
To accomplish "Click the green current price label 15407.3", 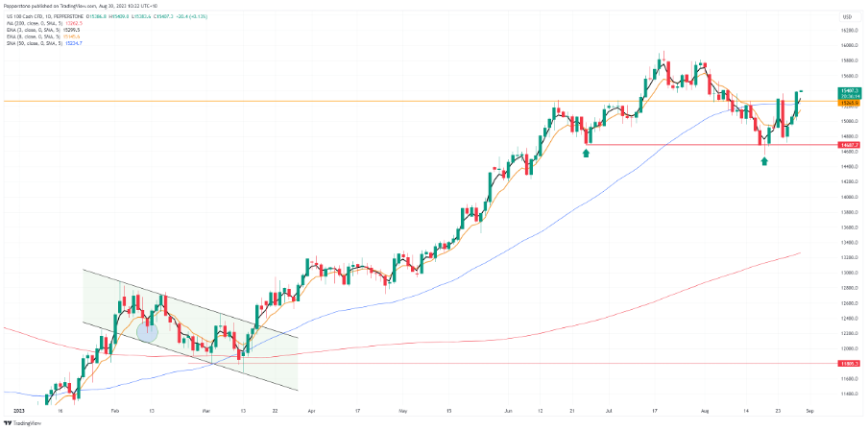I will coord(849,92).
